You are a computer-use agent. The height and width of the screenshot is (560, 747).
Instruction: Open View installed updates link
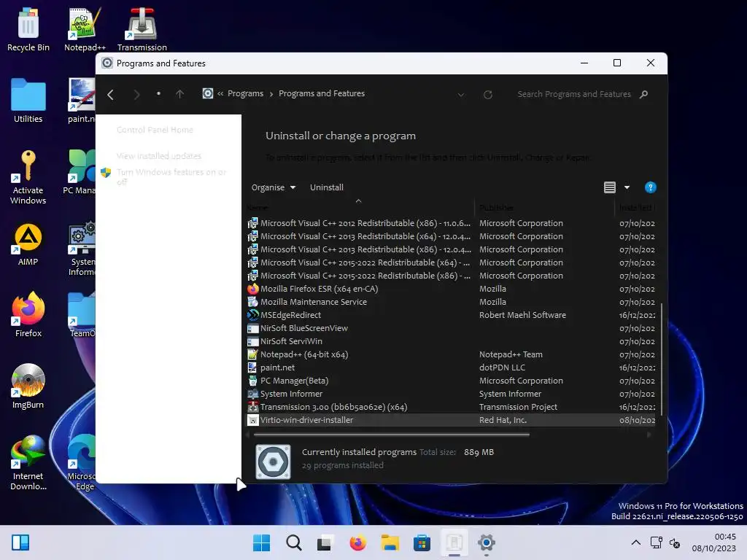pyautogui.click(x=158, y=156)
